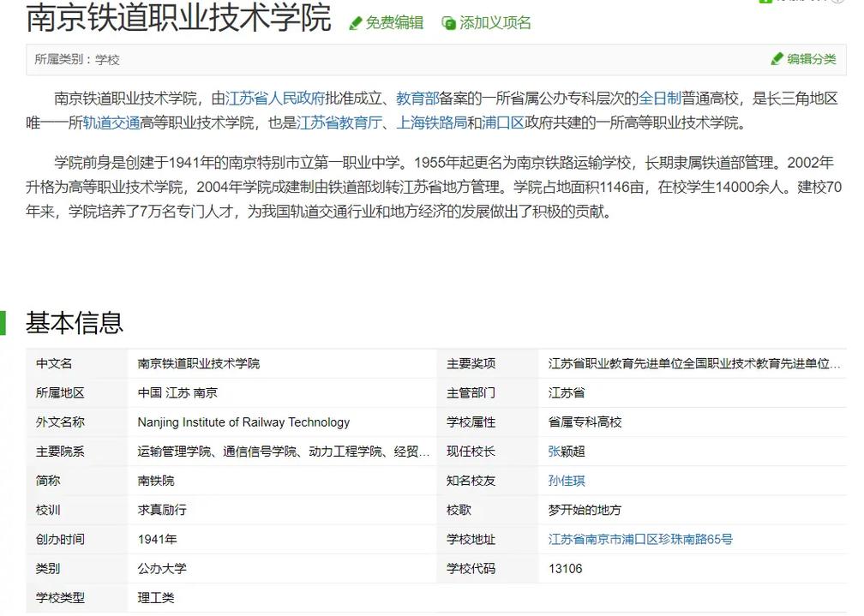Open the 编辑分类 link
This screenshot has height=616, width=864.
click(x=811, y=59)
